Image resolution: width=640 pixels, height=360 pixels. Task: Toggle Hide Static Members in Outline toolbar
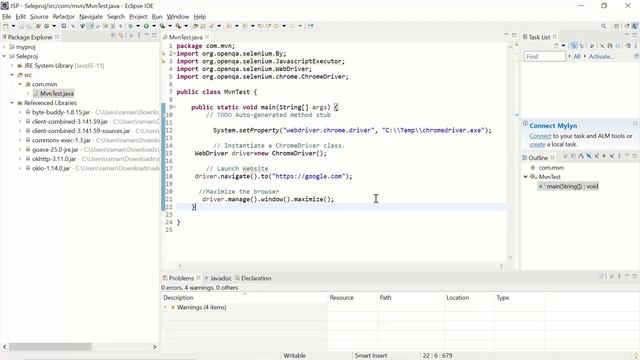[596, 156]
